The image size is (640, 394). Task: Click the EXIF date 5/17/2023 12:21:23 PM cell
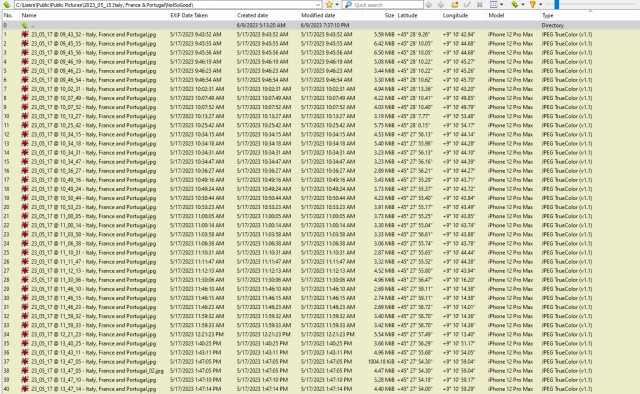coord(197,334)
